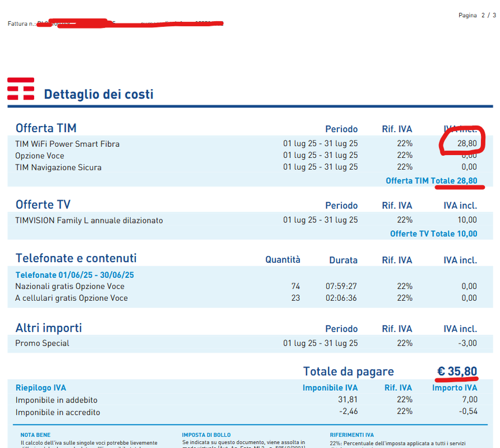Screen dimensions: 500x448
Task: Select the circled 28,80 amount for WiFi Power
Action: tap(467, 143)
